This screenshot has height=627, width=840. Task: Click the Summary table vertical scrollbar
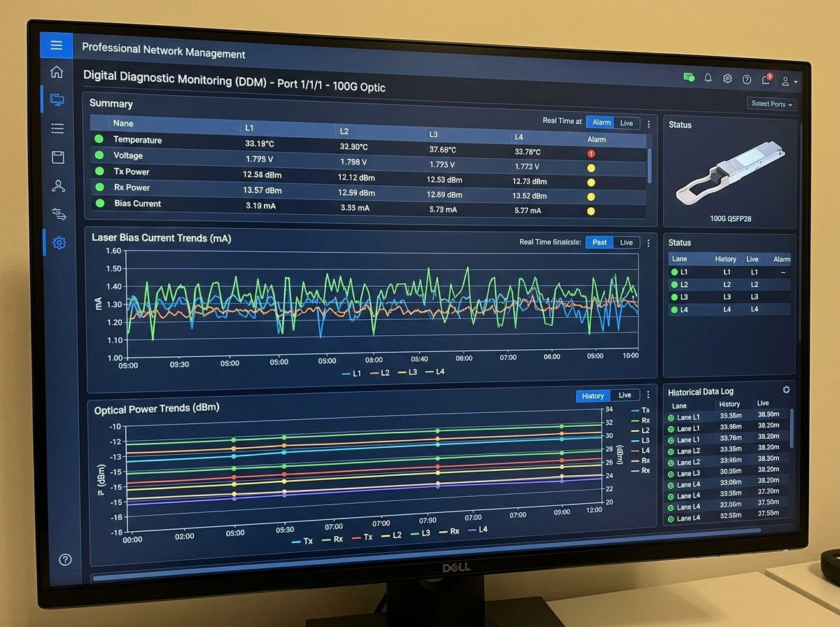coord(650,165)
